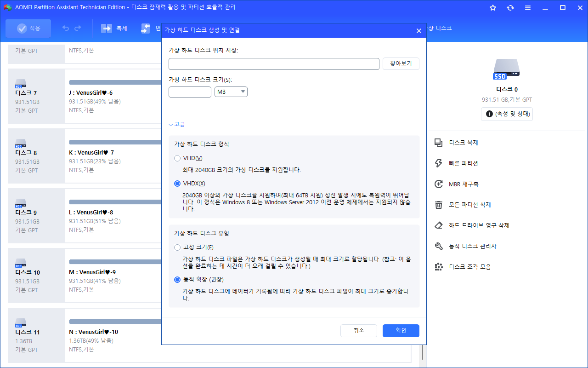The width and height of the screenshot is (588, 368).
Task: Click the usage bar of partition L: VenusGirl♥-8
Action: [115, 202]
